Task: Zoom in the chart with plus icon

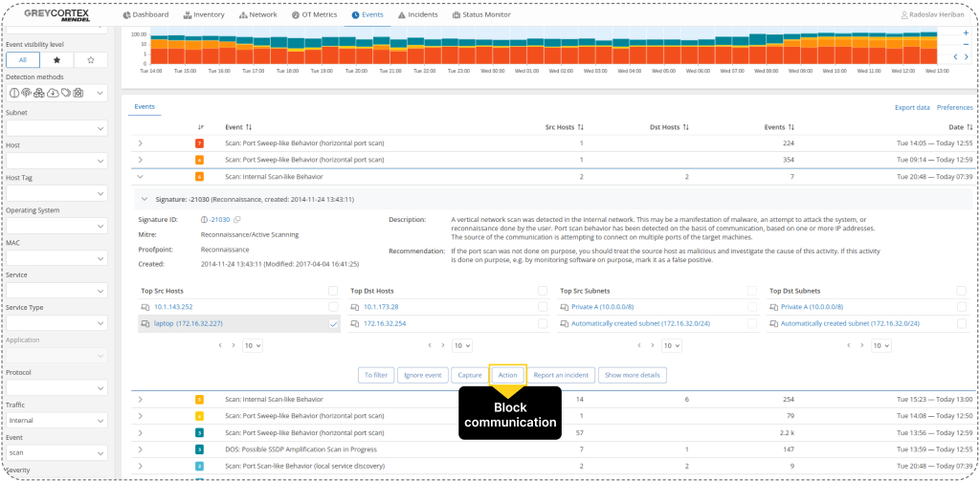Action: pyautogui.click(x=966, y=33)
